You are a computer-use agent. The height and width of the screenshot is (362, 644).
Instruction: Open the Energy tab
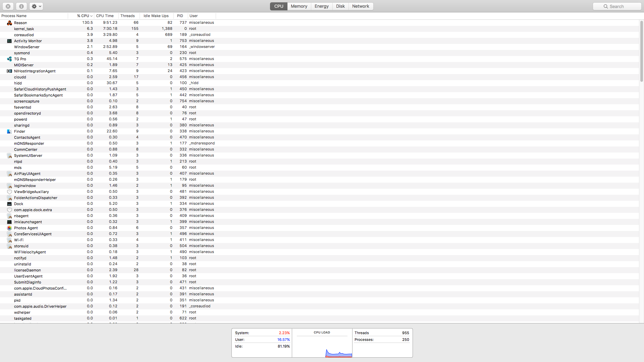322,6
